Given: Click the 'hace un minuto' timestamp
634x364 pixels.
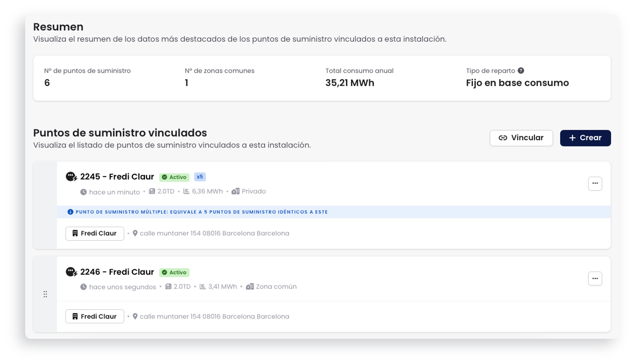Looking at the screenshot, I should [x=115, y=192].
